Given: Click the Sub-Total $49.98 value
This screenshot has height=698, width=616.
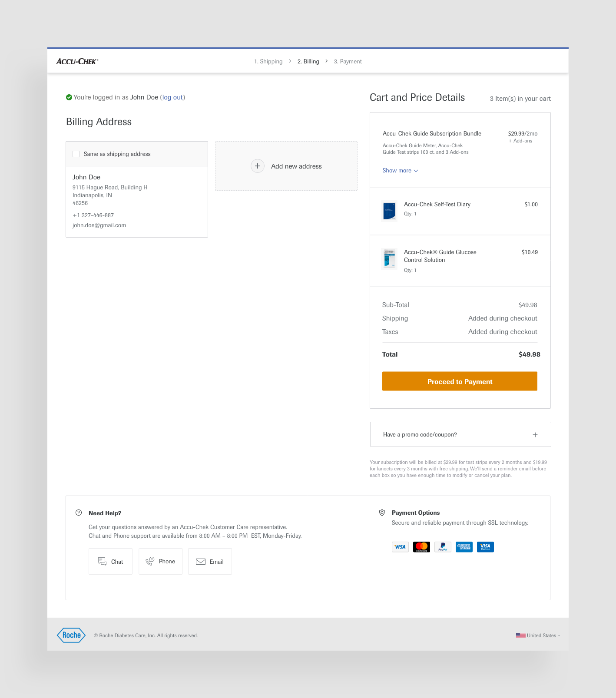Looking at the screenshot, I should (528, 305).
